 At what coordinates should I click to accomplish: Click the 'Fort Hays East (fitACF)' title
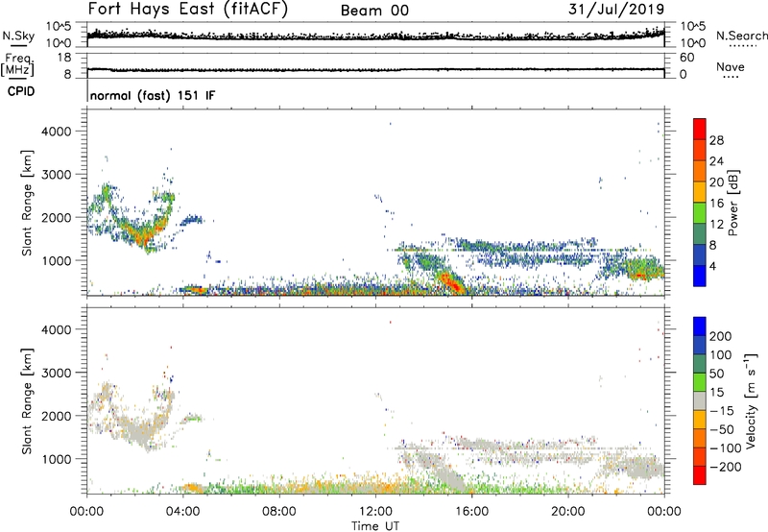(x=187, y=9)
